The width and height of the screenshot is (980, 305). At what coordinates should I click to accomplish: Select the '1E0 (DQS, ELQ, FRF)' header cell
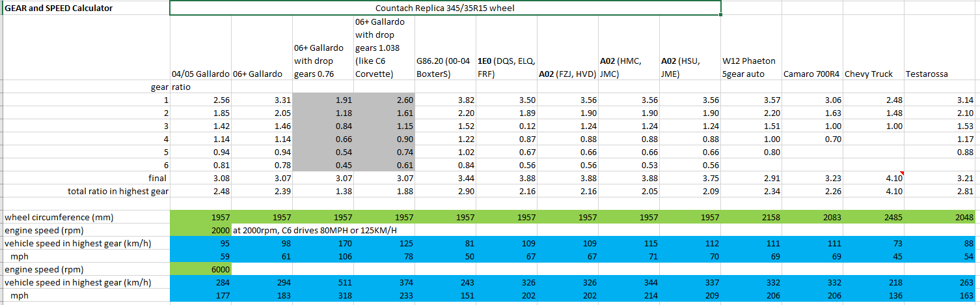tap(506, 48)
